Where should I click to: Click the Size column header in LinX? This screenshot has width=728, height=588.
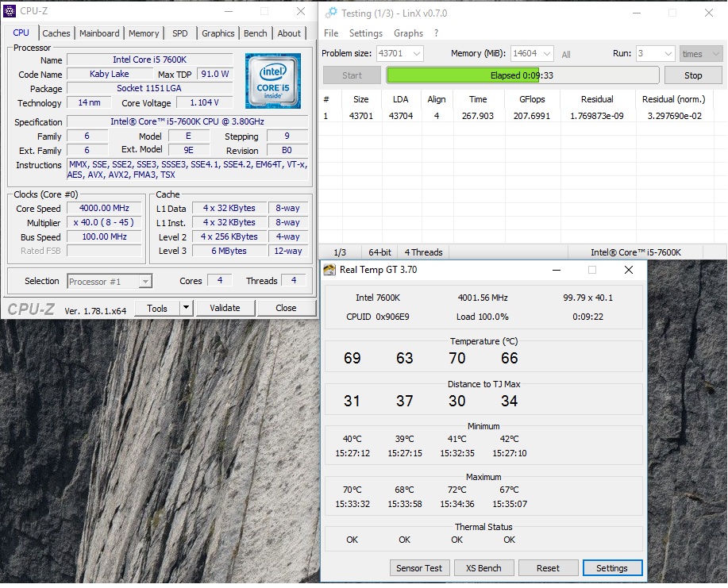point(360,99)
